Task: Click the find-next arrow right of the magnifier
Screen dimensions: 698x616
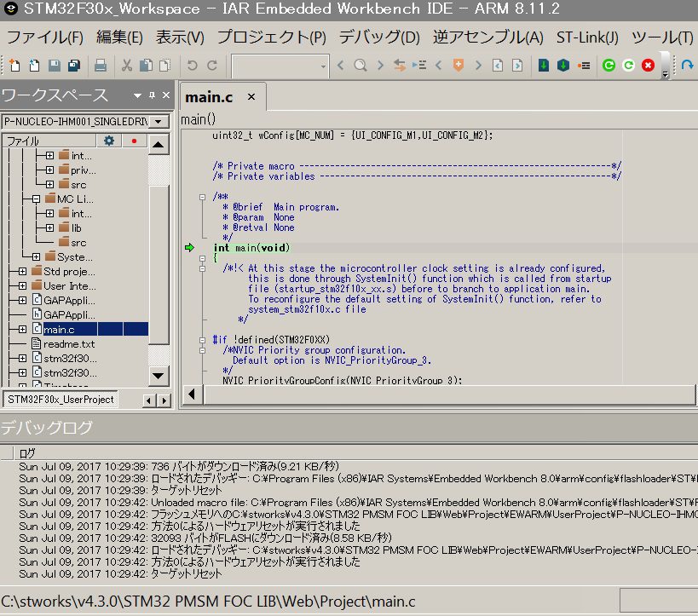Action: [x=380, y=66]
